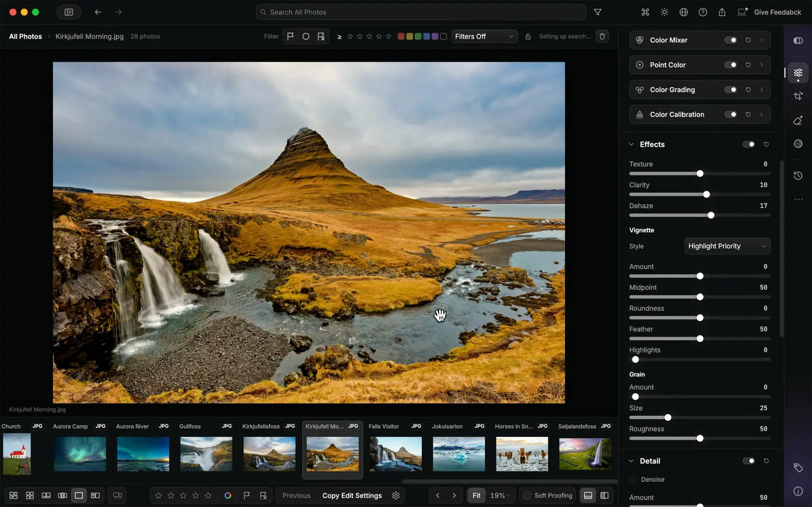Select the Healing eraser tool icon
The height and width of the screenshot is (507, 812).
(x=798, y=120)
